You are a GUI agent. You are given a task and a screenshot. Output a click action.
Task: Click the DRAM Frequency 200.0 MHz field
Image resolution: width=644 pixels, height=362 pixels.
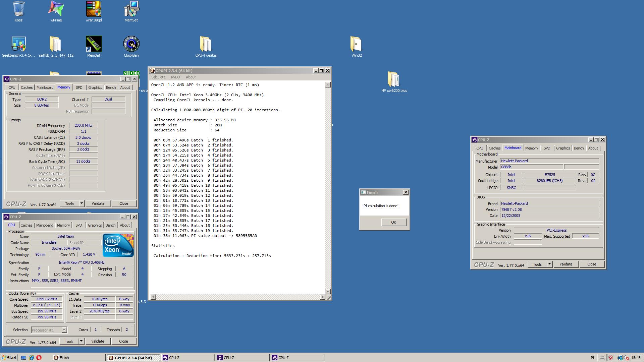tap(83, 125)
